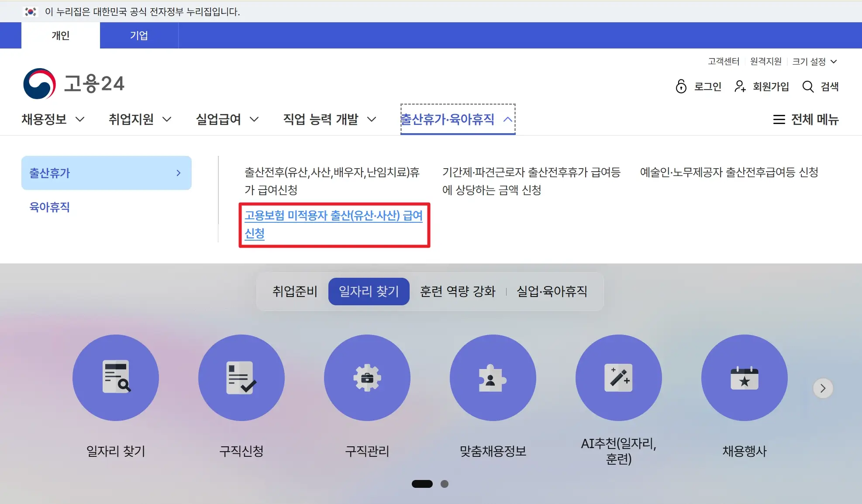The height and width of the screenshot is (504, 862).
Task: Open 채용행사 calendar icon
Action: coord(744,378)
